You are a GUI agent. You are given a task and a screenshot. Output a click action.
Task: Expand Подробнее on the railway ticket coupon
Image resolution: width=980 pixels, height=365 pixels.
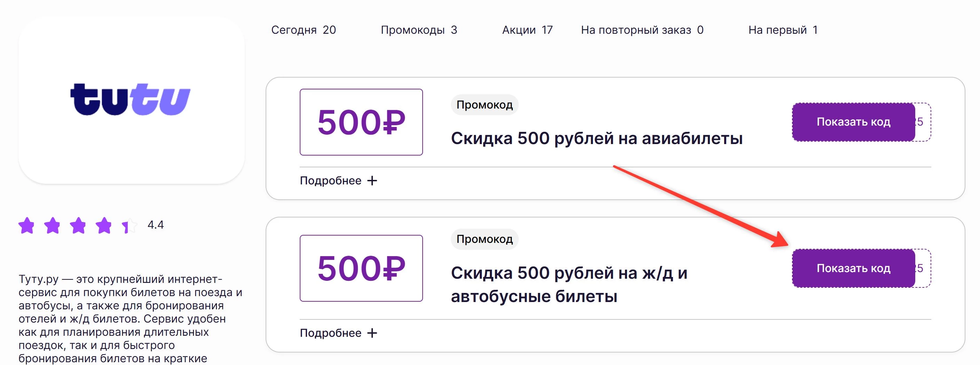coord(331,333)
